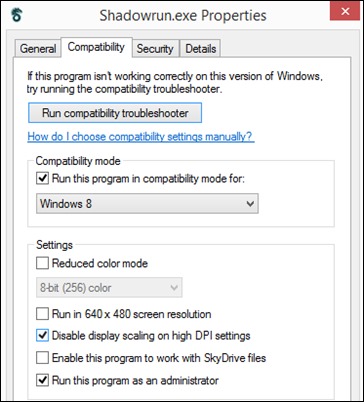
Task: Select the Compatibility tab
Action: click(x=96, y=47)
